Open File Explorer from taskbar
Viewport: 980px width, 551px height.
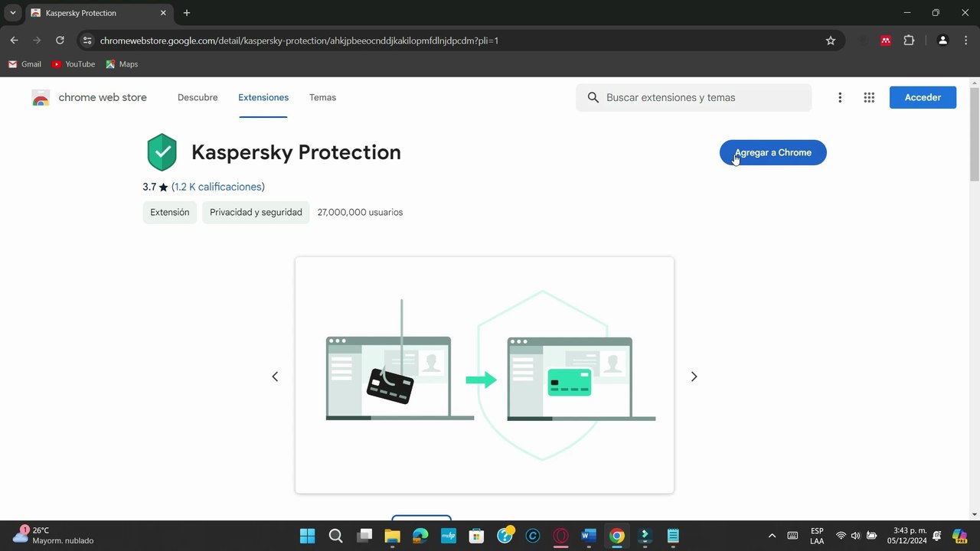(x=392, y=536)
